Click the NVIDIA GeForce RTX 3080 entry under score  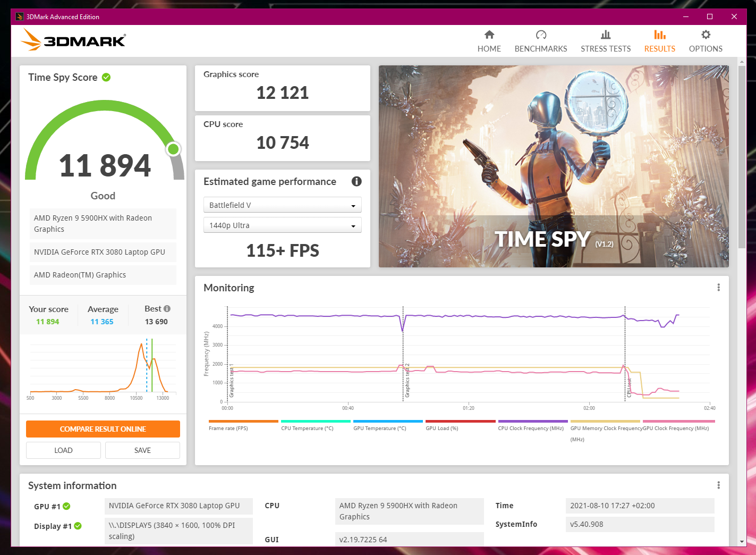pyautogui.click(x=103, y=252)
